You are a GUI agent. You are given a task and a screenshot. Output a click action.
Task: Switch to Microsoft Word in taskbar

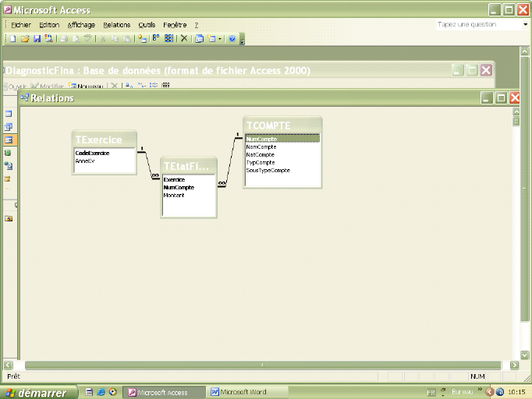[x=247, y=392]
